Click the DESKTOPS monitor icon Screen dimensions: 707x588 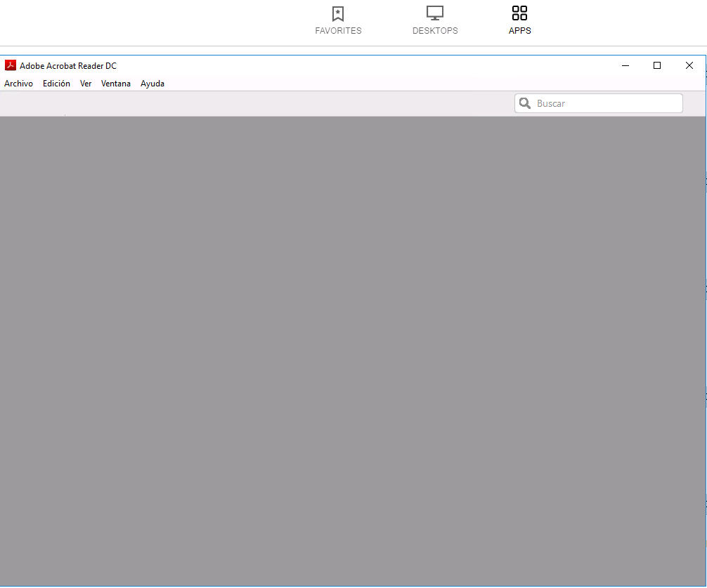(435, 11)
